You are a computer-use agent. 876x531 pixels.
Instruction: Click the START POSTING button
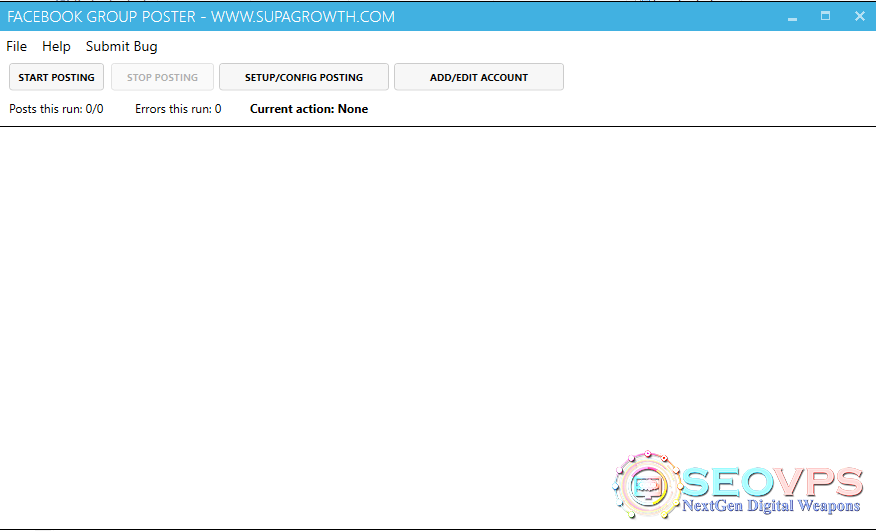click(56, 77)
